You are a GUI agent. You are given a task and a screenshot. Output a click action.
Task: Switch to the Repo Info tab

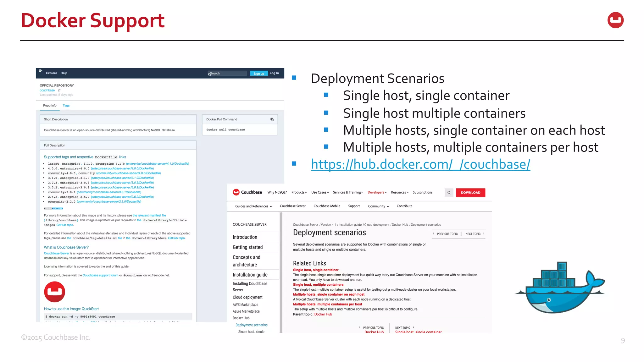point(50,106)
